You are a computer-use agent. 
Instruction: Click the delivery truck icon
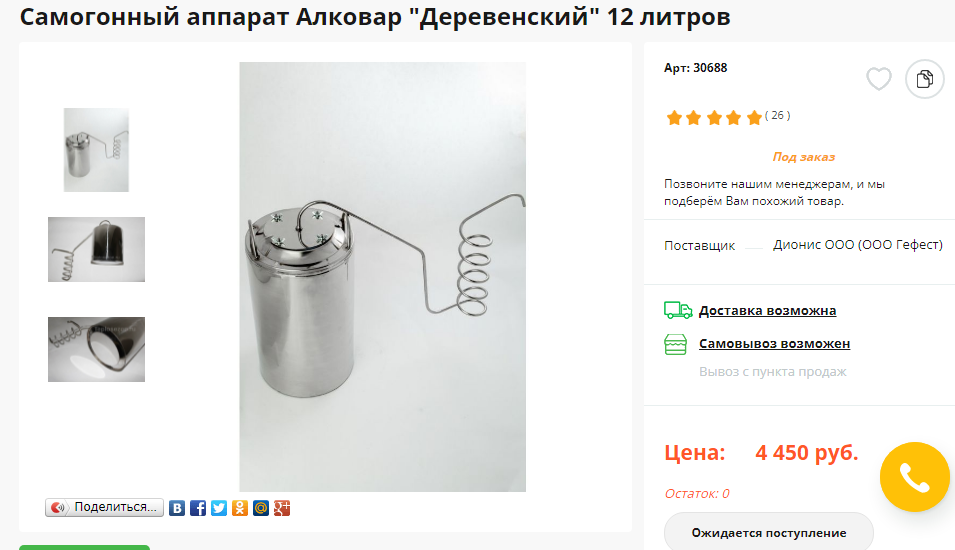coord(677,310)
